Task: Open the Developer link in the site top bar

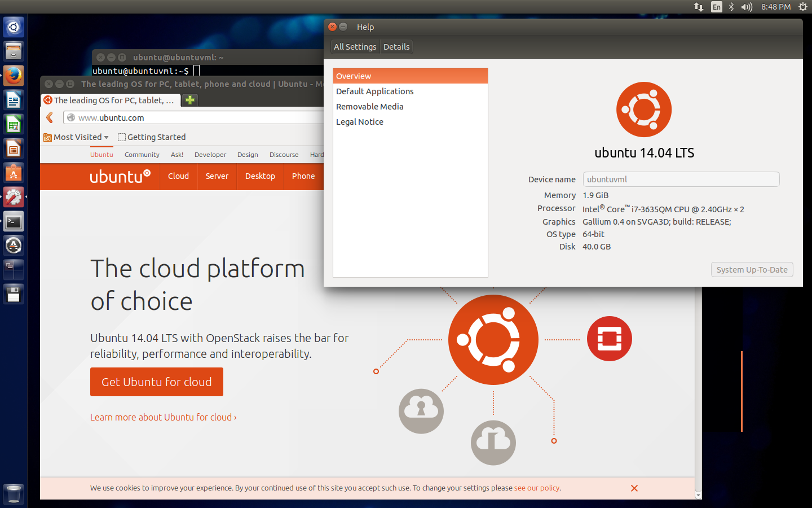Action: point(210,155)
